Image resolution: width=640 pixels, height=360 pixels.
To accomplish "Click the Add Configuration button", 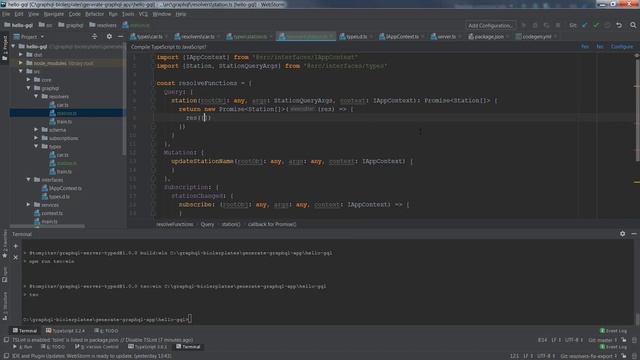I will click(x=490, y=25).
